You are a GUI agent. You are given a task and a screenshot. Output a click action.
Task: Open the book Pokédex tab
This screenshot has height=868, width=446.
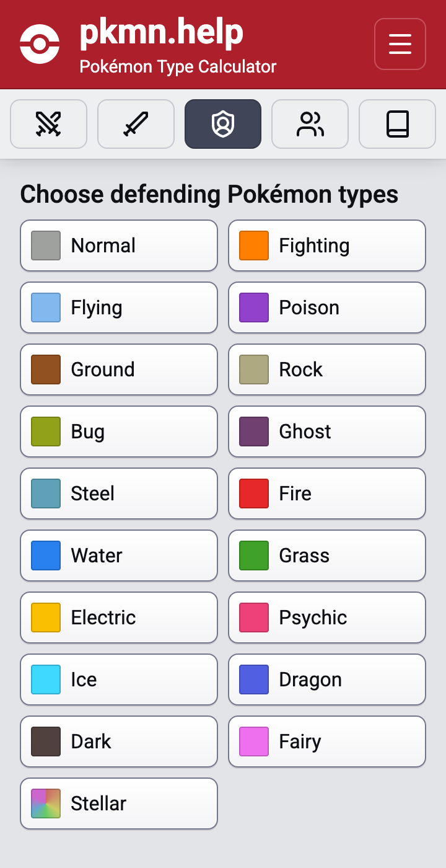point(397,124)
